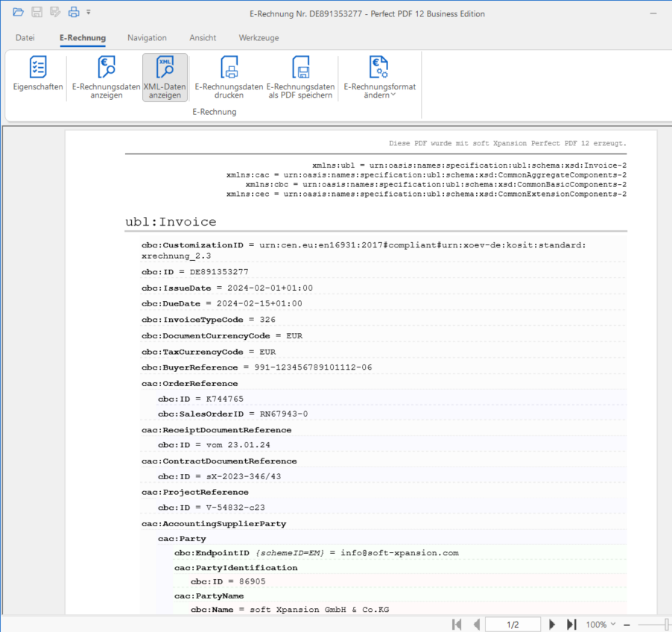Viewport: 672px width, 632px height.
Task: Click the zoom out minus button
Action: coord(627,625)
